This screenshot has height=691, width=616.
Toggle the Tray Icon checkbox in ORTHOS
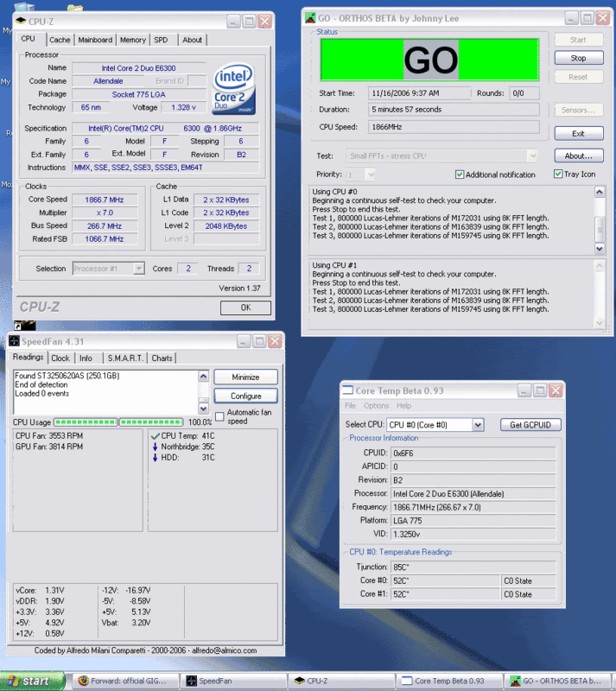[558, 174]
